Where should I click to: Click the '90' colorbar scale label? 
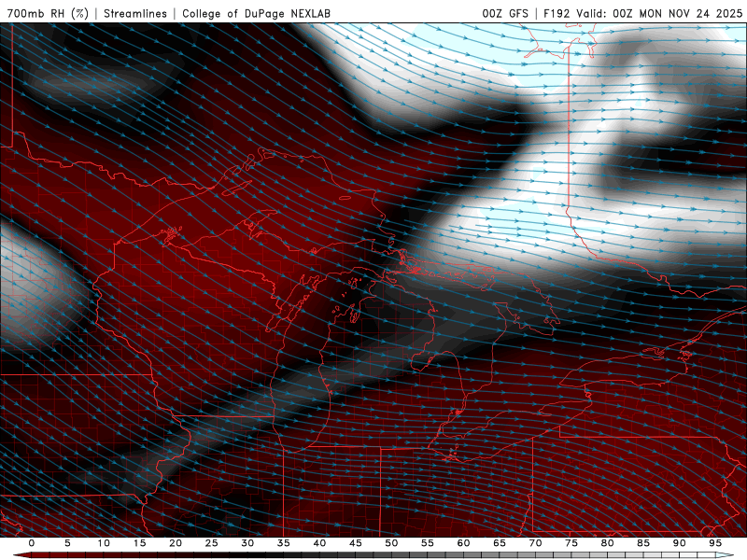[x=679, y=543]
